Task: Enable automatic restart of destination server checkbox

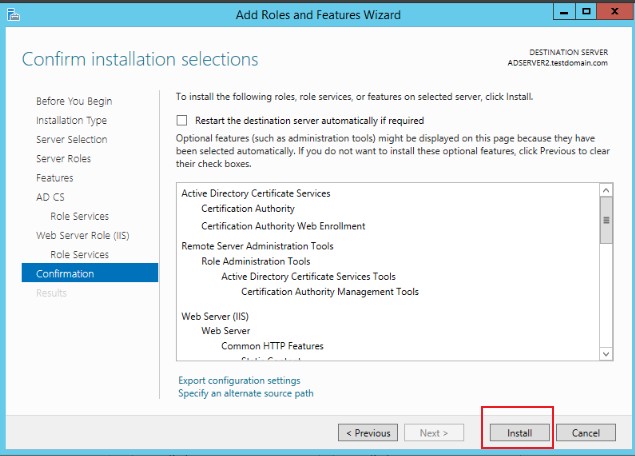Action: pos(182,120)
